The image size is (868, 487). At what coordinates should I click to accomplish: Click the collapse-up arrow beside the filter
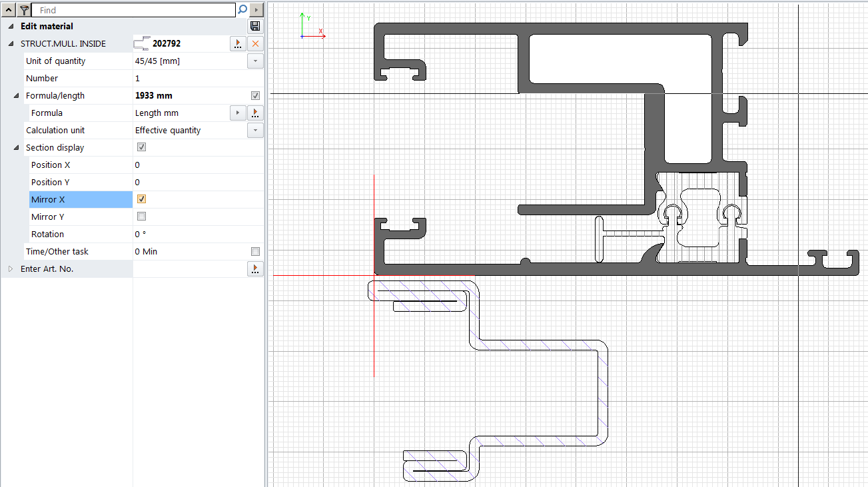tap(9, 10)
